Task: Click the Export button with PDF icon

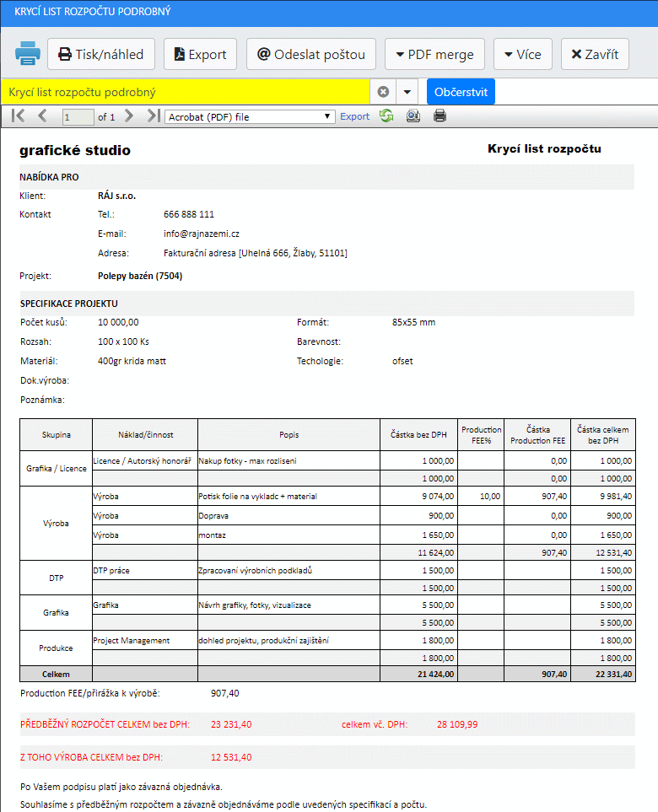Action: pos(200,54)
